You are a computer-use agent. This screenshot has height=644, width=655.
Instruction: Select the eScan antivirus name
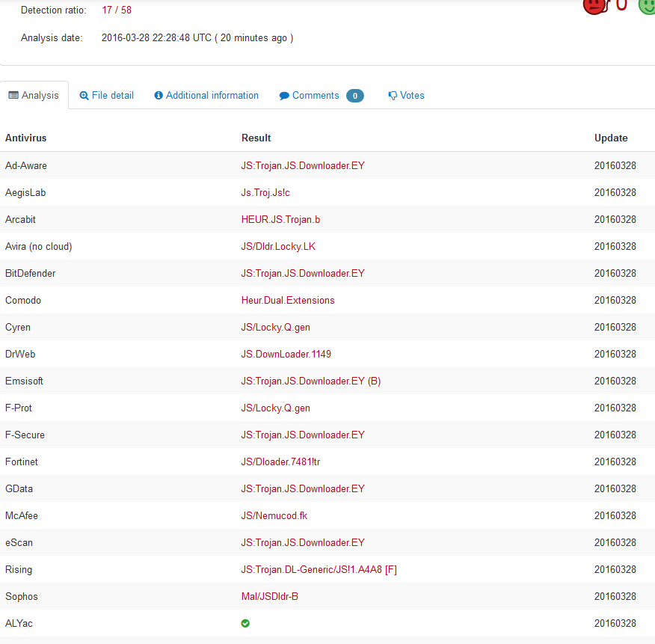(19, 542)
